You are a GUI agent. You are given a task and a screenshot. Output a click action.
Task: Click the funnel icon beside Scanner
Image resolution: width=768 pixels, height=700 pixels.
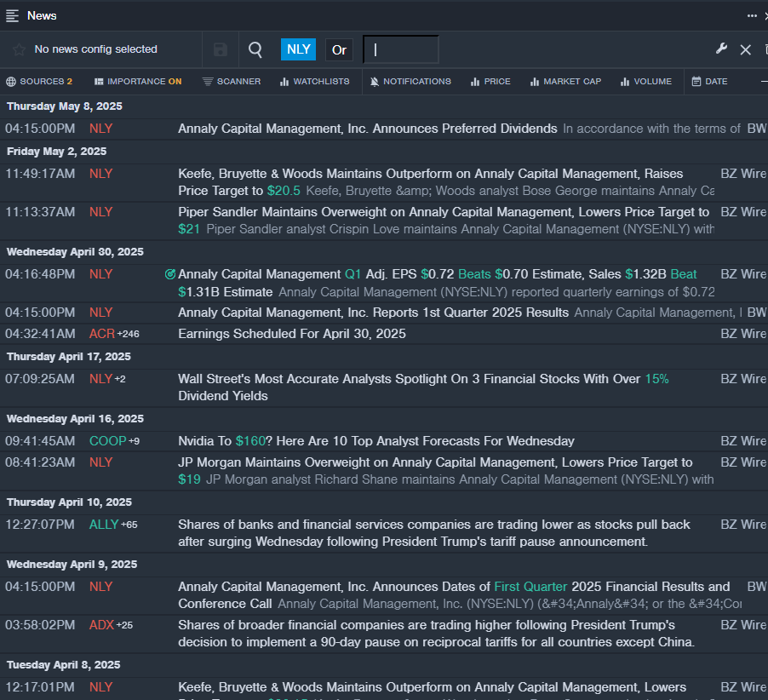tap(208, 81)
